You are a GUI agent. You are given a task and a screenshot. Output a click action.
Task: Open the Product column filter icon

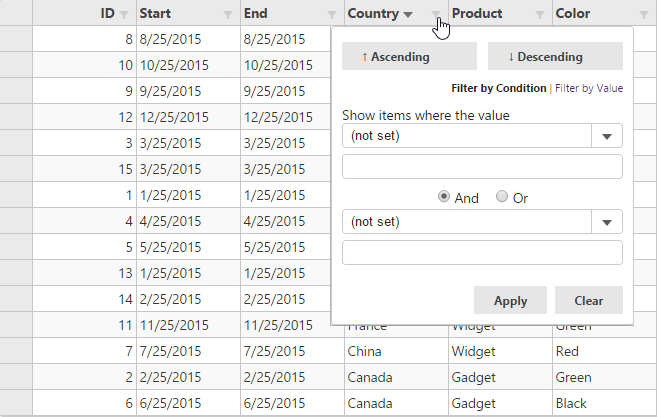pyautogui.click(x=540, y=15)
